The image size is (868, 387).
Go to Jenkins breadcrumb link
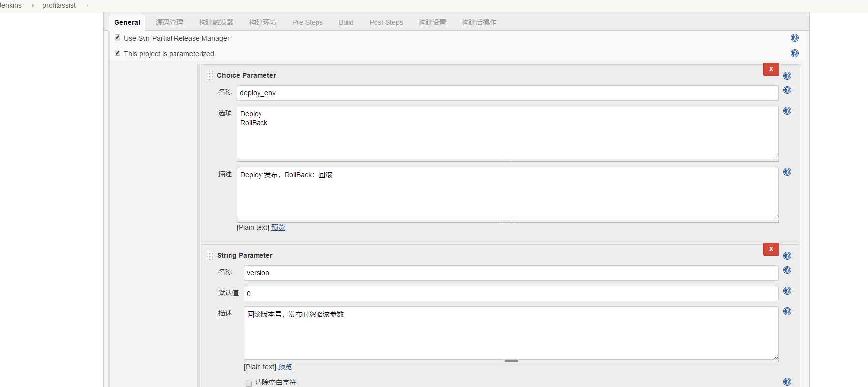coord(11,5)
